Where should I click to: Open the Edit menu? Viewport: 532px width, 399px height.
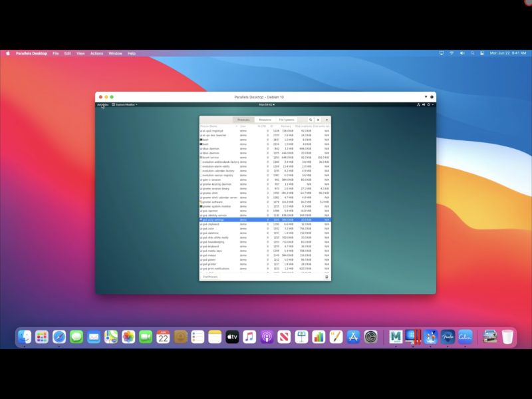pos(68,53)
